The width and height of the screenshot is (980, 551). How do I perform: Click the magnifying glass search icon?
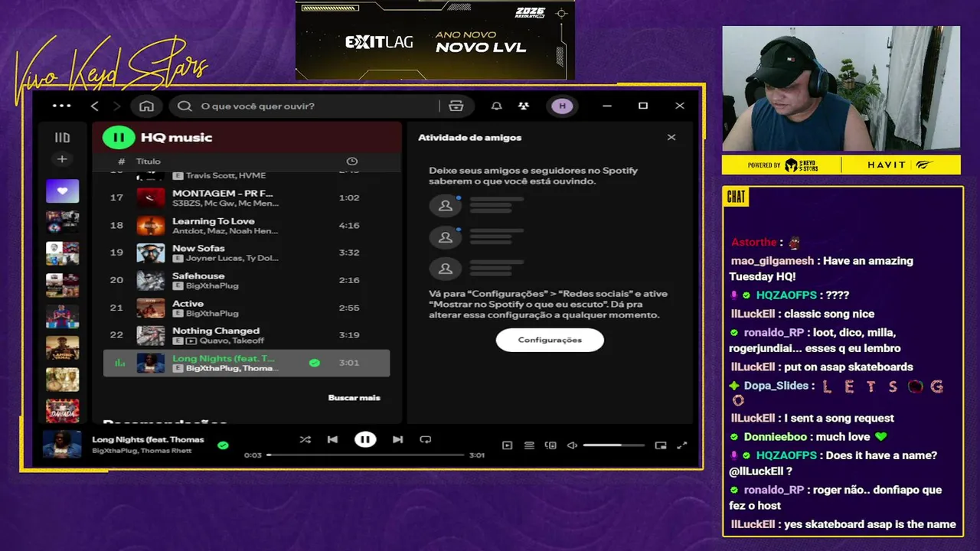[x=185, y=106]
